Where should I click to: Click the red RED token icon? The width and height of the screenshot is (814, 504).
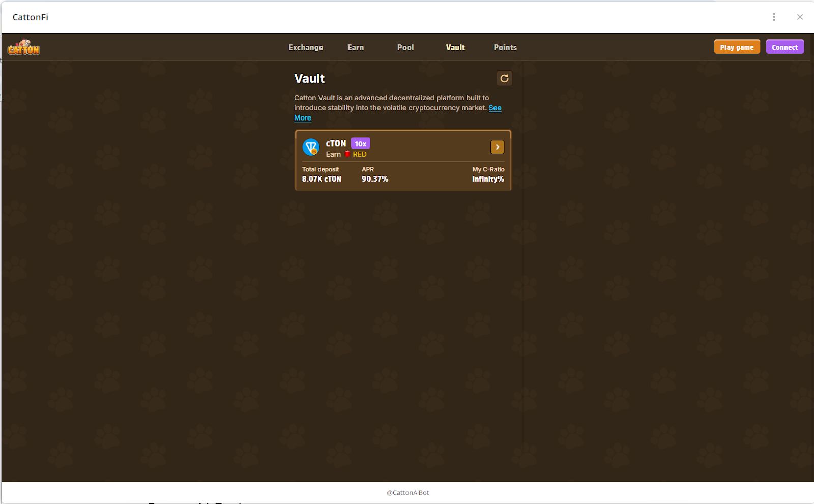coord(347,154)
